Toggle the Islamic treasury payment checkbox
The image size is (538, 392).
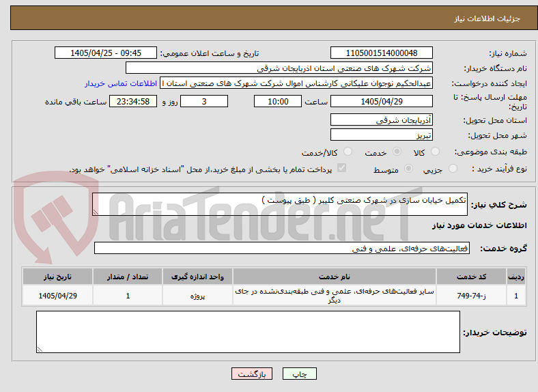342,168
